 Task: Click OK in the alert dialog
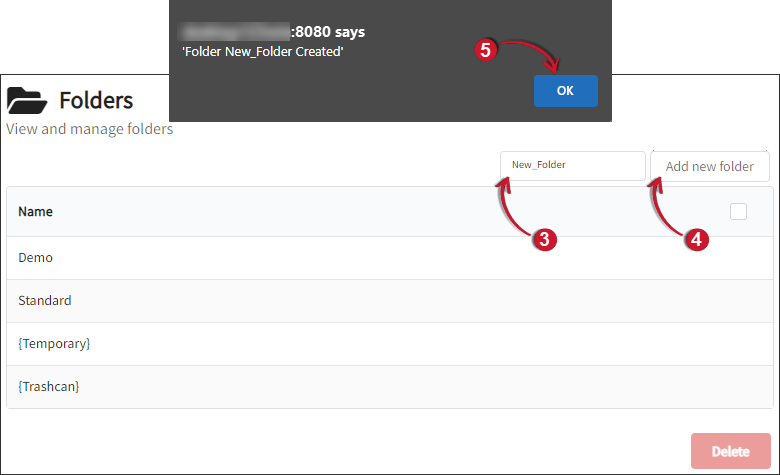pyautogui.click(x=565, y=91)
